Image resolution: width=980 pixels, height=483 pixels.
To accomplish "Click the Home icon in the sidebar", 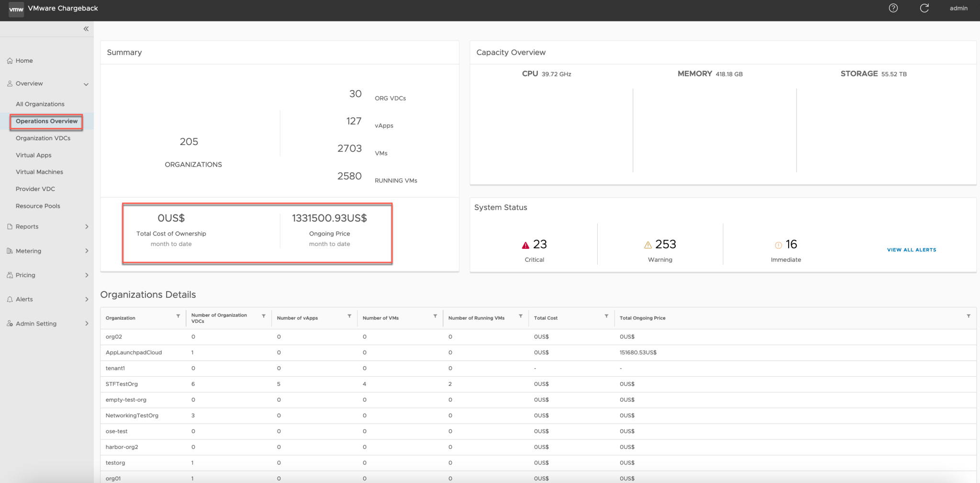I will [x=10, y=60].
